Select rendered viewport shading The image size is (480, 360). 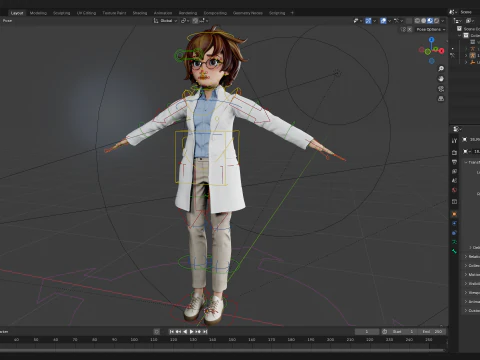[x=436, y=21]
